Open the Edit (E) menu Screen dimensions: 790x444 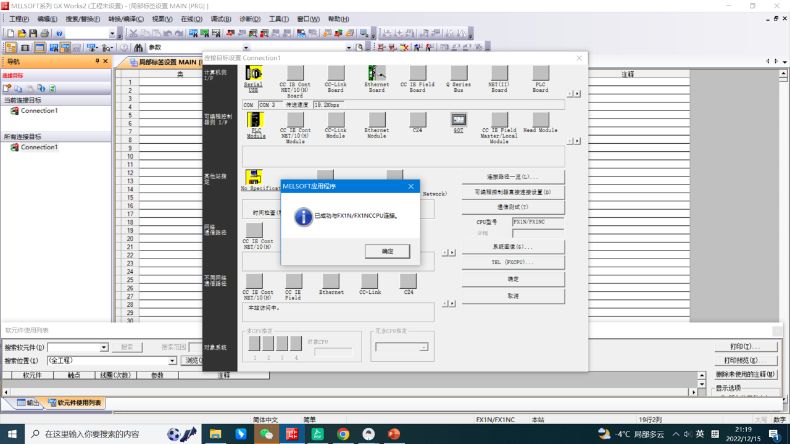point(47,19)
